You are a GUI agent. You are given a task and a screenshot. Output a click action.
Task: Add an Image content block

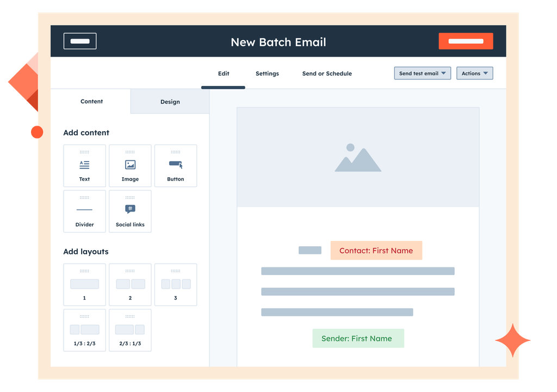coord(130,166)
